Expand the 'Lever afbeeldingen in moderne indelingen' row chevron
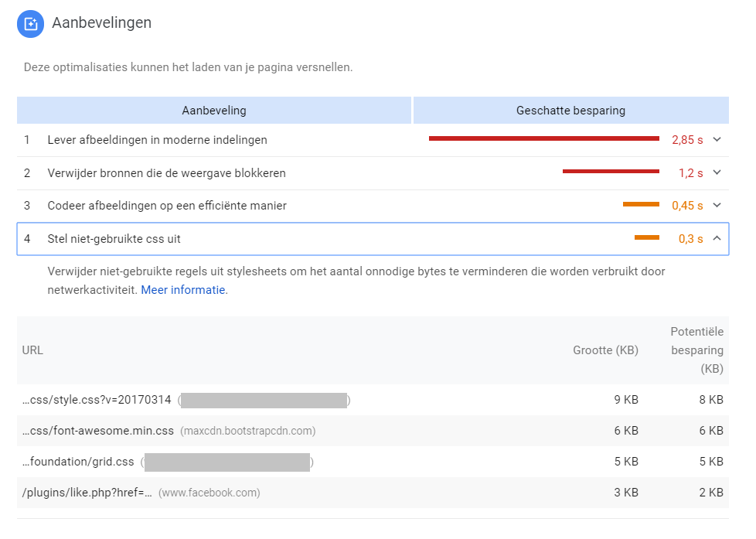 (717, 140)
